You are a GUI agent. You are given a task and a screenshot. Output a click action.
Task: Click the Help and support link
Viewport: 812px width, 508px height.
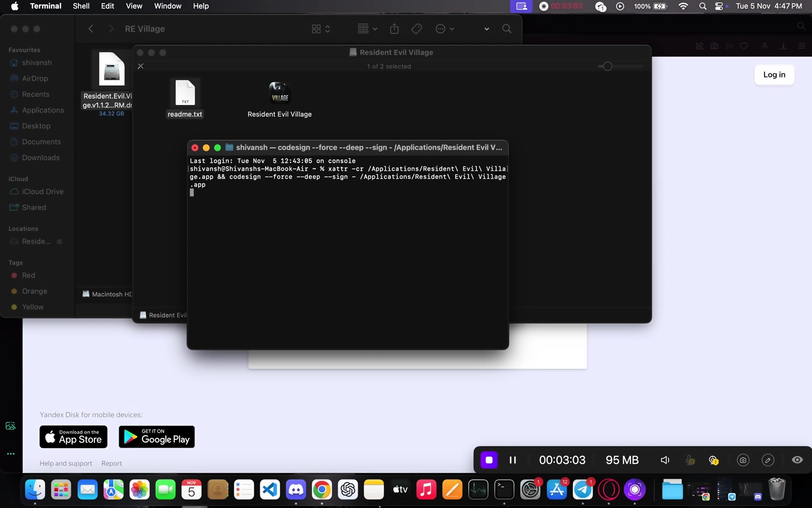click(66, 463)
